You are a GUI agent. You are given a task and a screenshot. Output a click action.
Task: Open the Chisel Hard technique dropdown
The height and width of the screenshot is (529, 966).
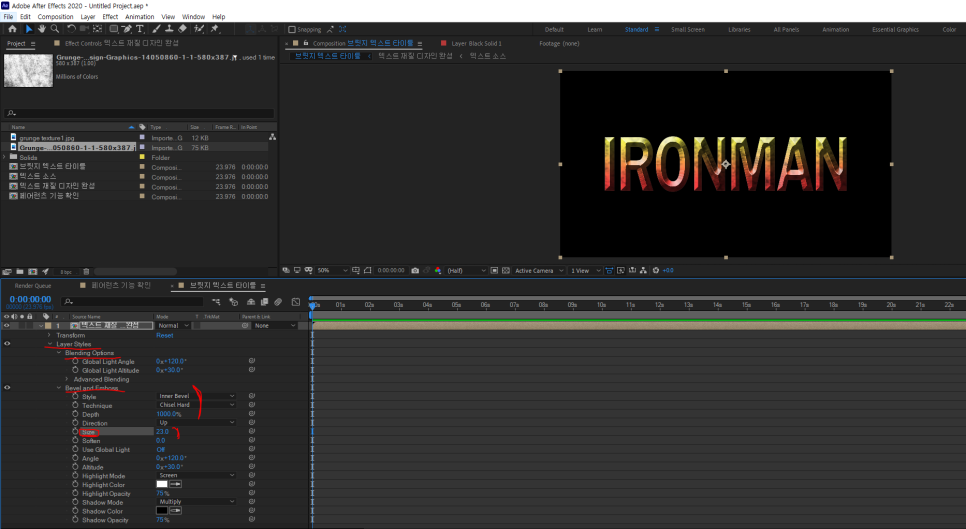click(x=196, y=405)
